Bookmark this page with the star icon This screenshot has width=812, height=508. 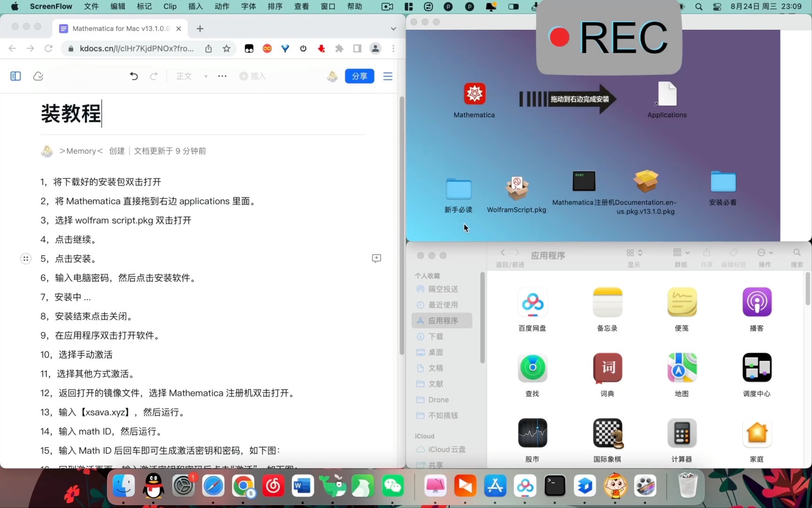226,48
